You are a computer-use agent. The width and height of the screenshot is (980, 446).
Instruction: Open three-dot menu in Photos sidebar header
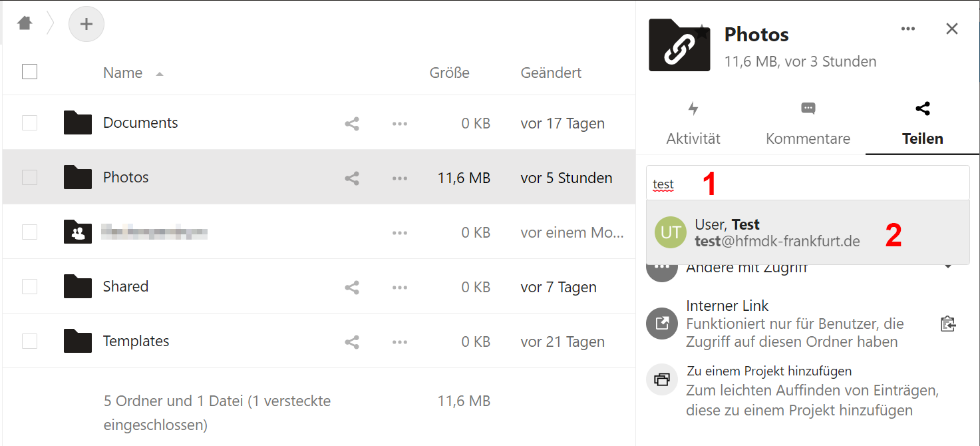pos(908,29)
